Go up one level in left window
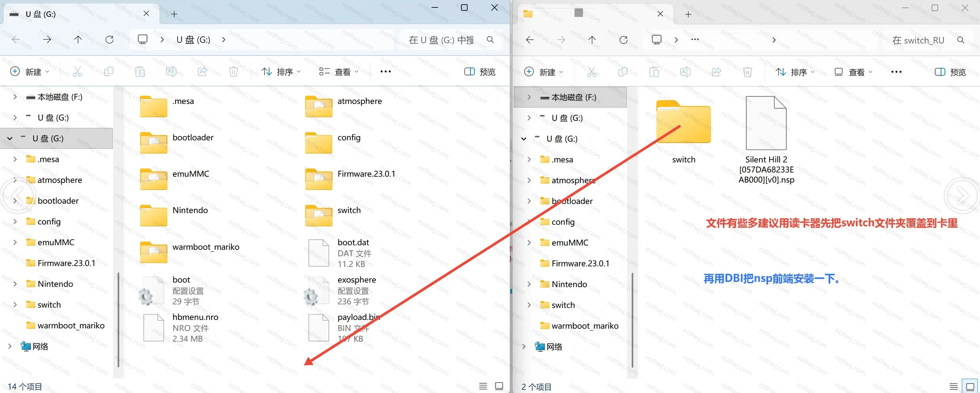Image resolution: width=980 pixels, height=393 pixels. [78, 40]
